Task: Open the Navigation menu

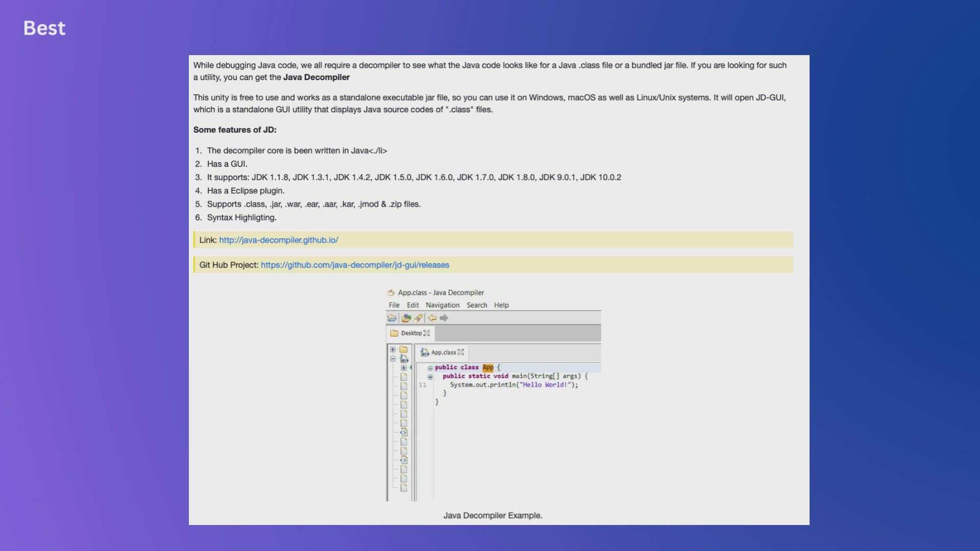Action: [443, 305]
